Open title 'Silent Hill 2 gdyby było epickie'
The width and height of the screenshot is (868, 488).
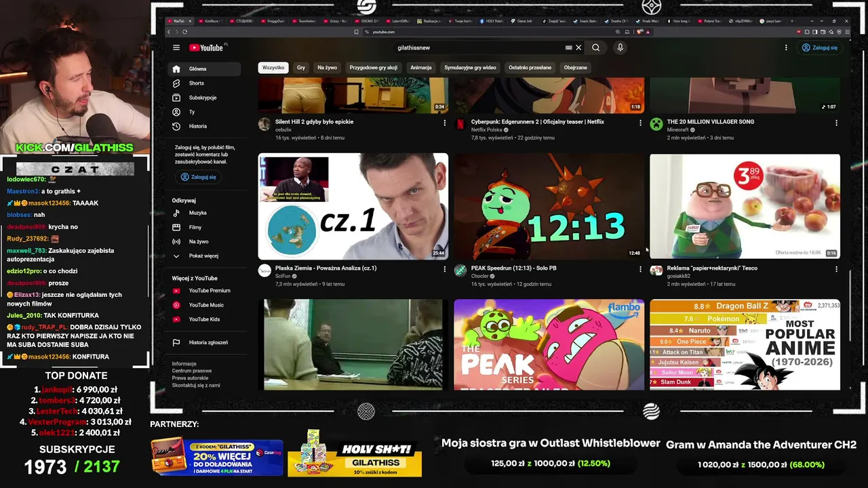(x=314, y=122)
